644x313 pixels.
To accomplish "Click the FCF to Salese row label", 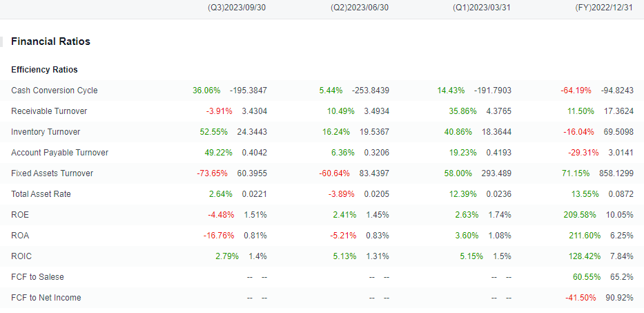I will point(37,277).
